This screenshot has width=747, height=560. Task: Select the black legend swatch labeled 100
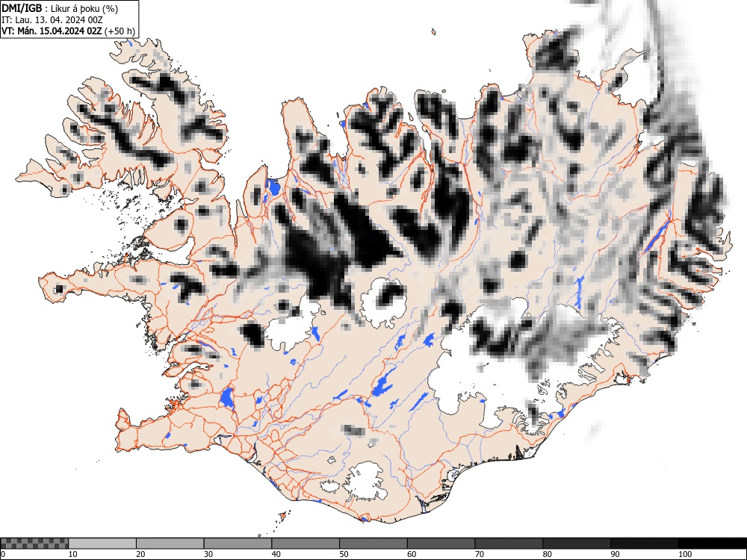[x=712, y=544]
